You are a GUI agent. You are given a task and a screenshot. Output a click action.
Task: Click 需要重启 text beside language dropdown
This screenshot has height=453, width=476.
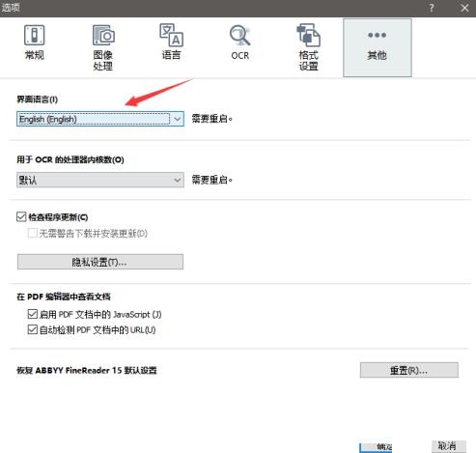pos(212,119)
